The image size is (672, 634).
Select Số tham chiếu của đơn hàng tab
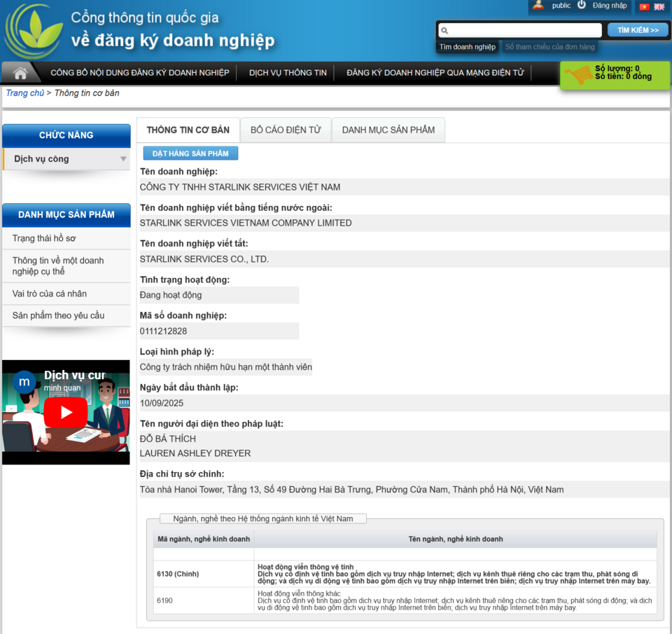pos(550,47)
